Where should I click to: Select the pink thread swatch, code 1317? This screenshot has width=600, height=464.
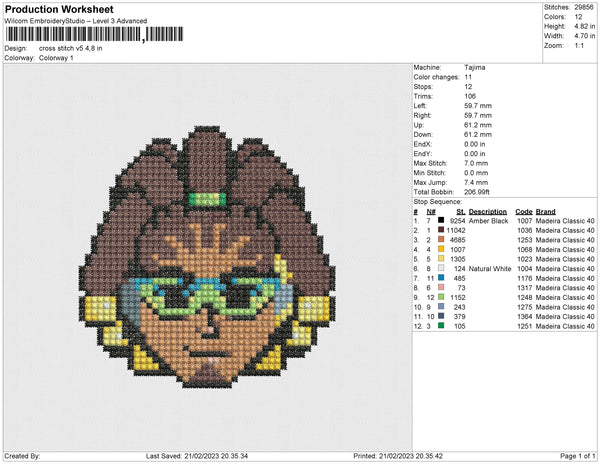[441, 287]
